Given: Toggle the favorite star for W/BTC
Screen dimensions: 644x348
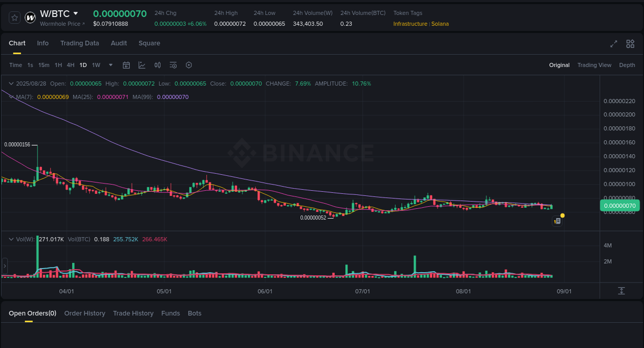Looking at the screenshot, I should 14,17.
